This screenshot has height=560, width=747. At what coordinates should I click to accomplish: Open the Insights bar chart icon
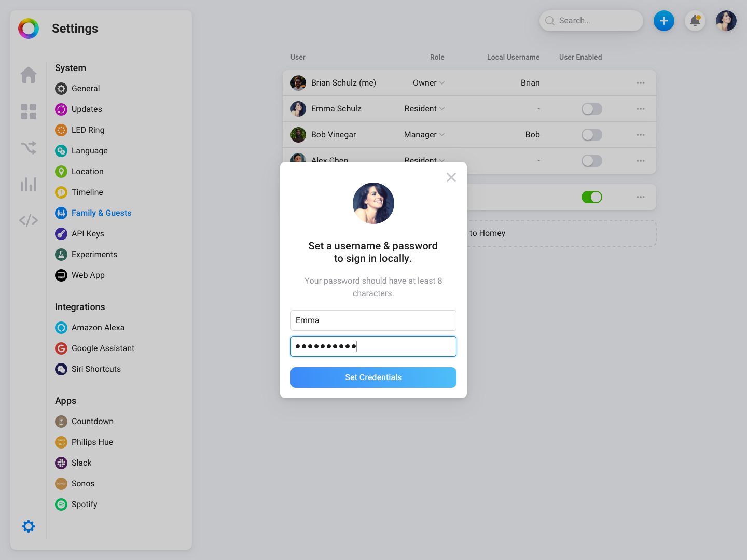coord(29,184)
